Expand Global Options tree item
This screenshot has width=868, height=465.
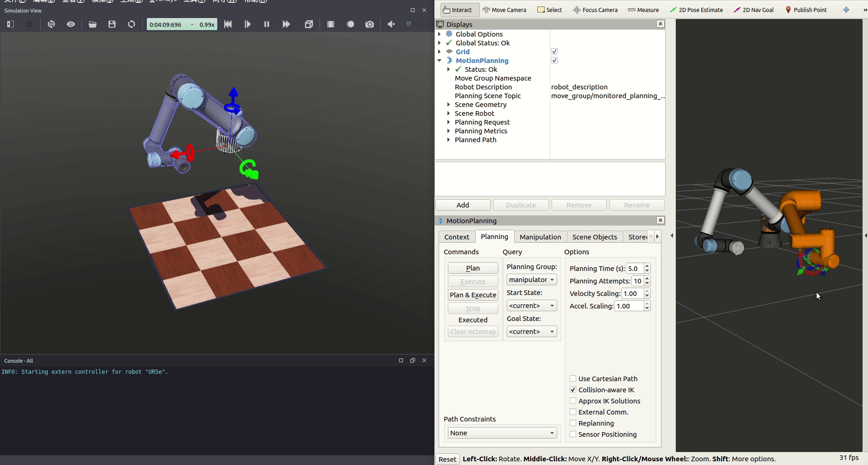(440, 34)
